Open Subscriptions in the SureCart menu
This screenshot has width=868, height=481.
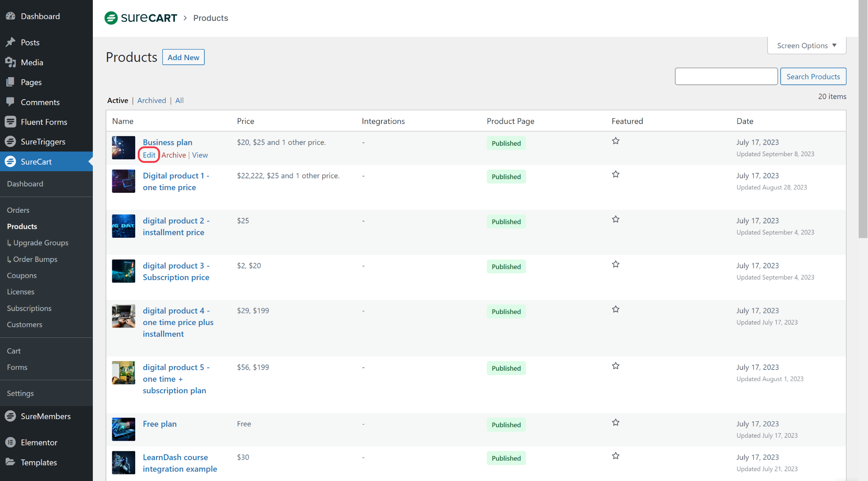pyautogui.click(x=29, y=308)
